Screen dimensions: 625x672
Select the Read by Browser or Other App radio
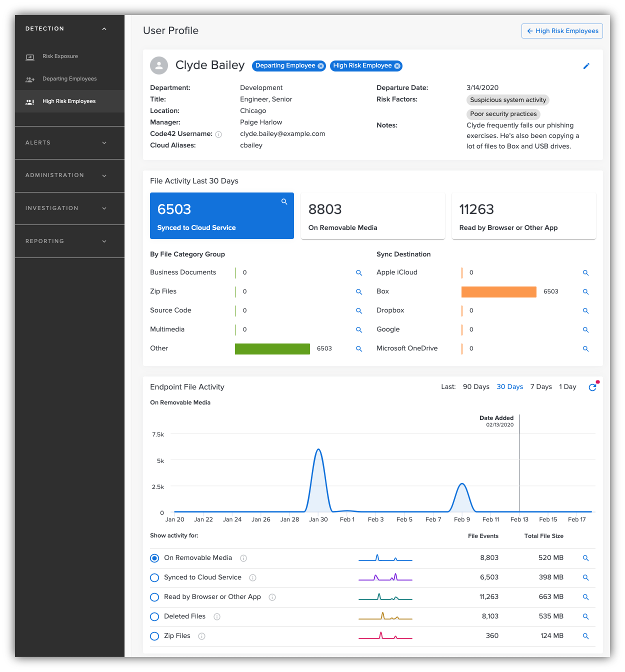pos(154,597)
